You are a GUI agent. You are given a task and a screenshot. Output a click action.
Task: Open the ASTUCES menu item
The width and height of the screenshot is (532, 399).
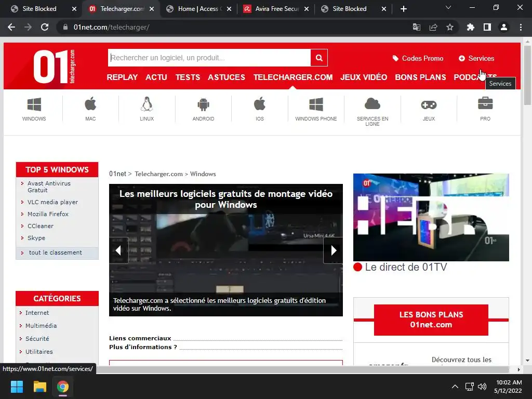click(227, 77)
